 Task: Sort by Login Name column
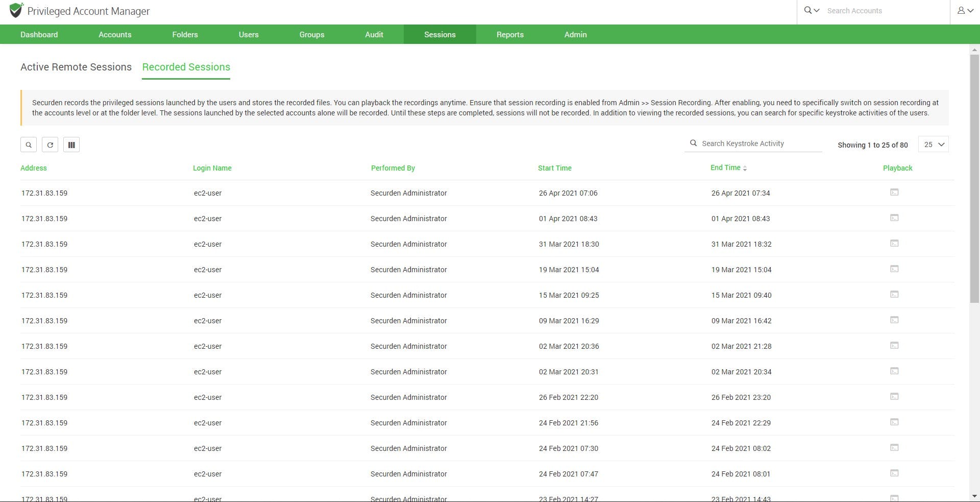pyautogui.click(x=212, y=168)
